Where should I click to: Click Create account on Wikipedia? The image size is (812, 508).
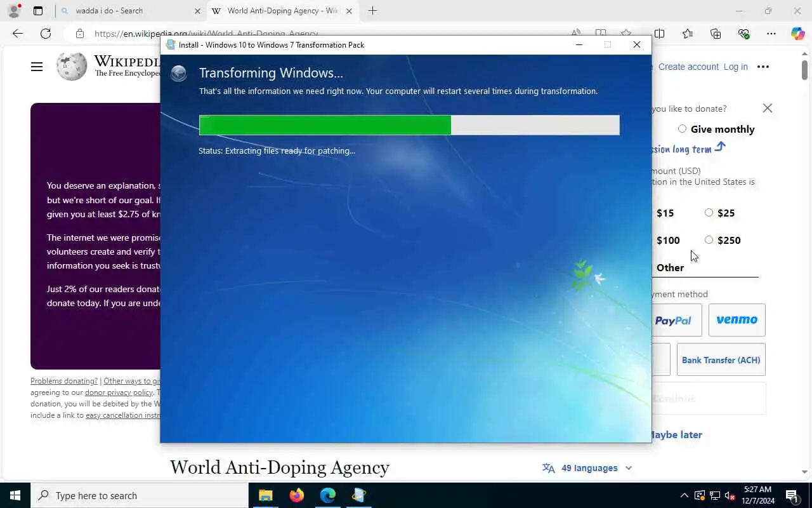[x=688, y=67]
